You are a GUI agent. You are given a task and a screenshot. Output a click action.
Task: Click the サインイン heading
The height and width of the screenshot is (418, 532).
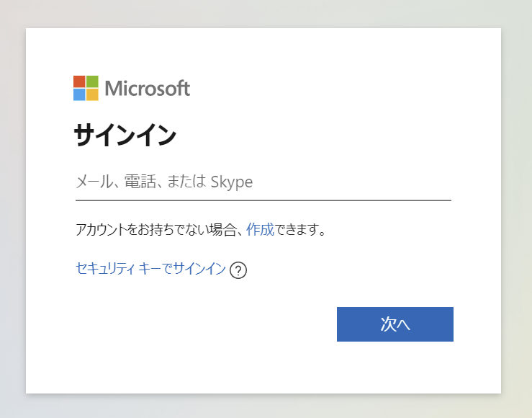125,135
